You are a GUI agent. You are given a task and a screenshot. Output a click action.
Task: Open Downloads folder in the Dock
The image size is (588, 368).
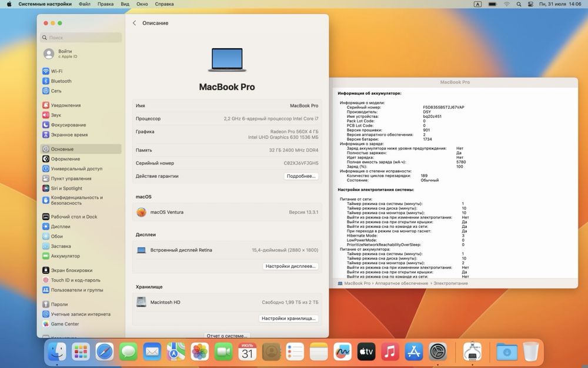(x=507, y=352)
